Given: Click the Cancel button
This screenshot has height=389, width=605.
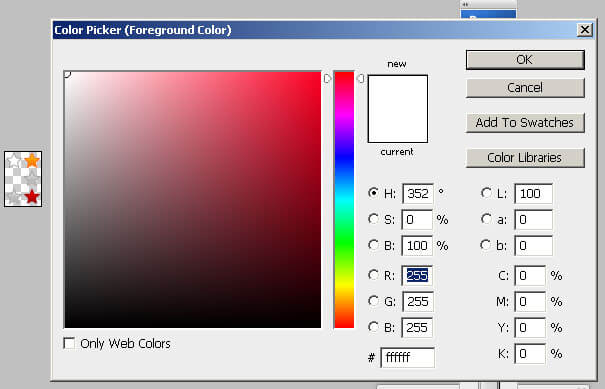Looking at the screenshot, I should click(525, 88).
